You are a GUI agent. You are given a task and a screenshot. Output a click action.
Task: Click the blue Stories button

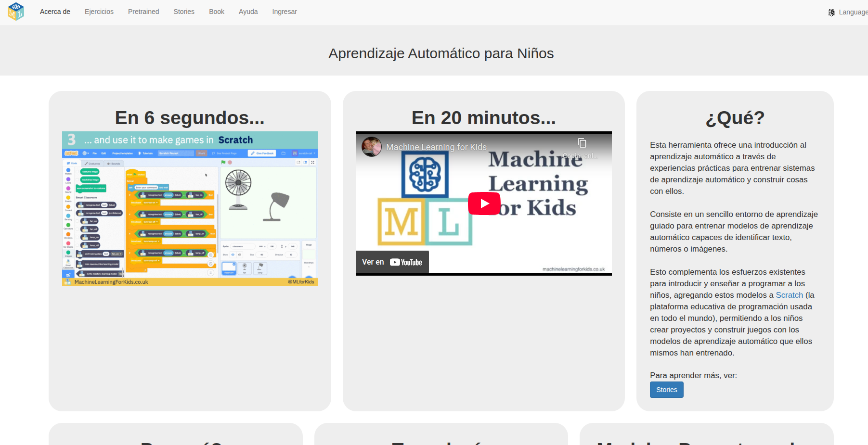pos(666,390)
